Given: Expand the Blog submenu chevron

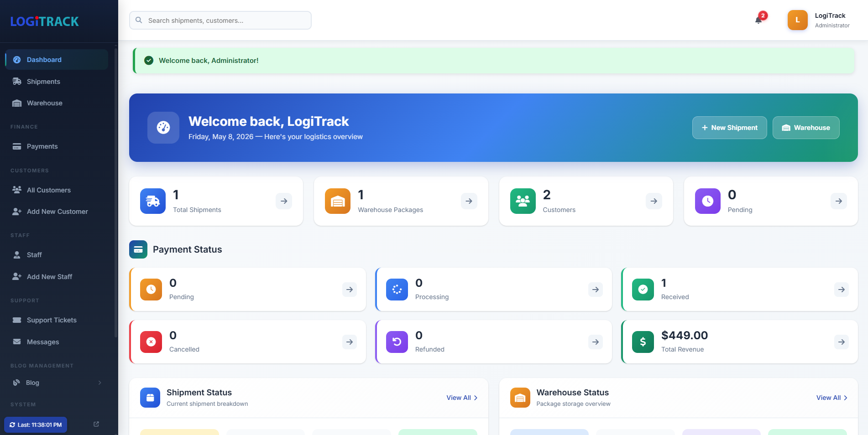Looking at the screenshot, I should [99, 383].
